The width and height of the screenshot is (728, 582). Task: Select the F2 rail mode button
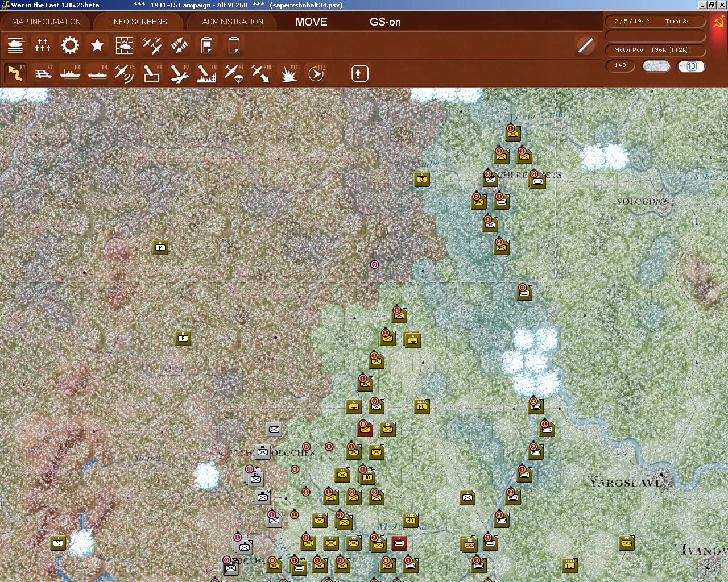point(43,73)
